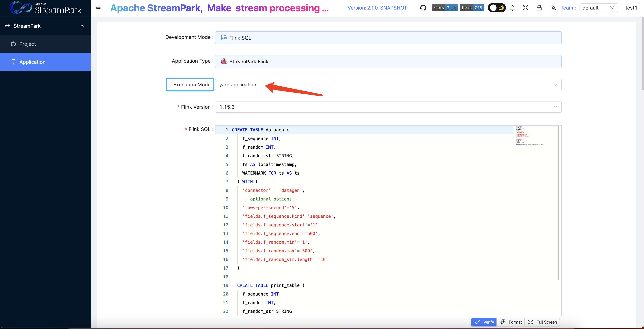Image resolution: width=644 pixels, height=329 pixels.
Task: Select the Application menu item
Action: 32,62
